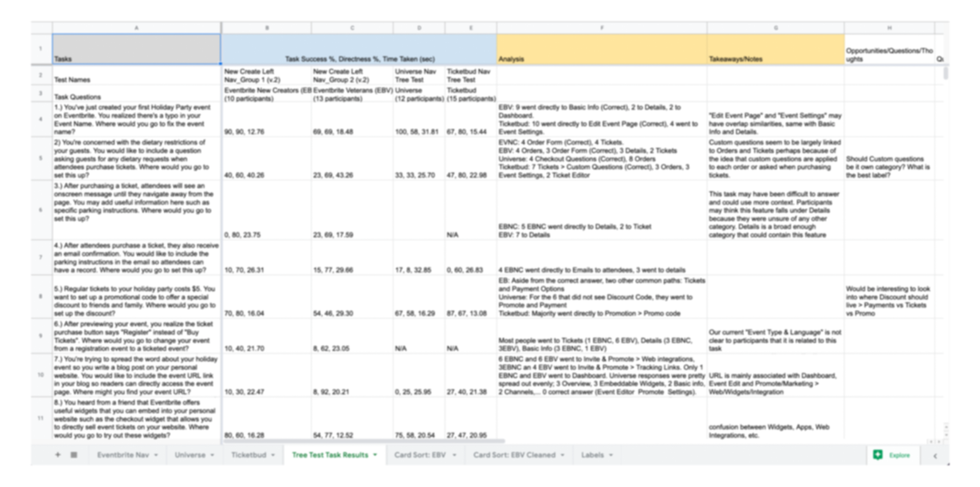Select row 4 header
The height and width of the screenshot is (487, 980).
[41, 119]
